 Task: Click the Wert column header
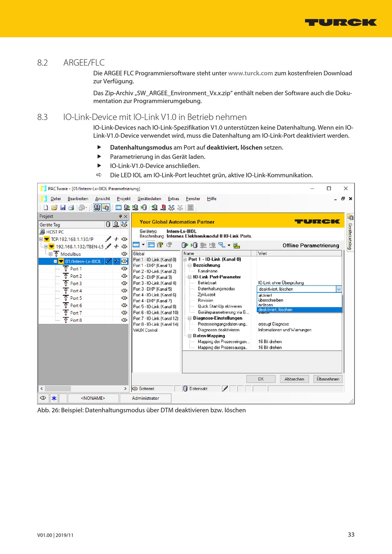pyautogui.click(x=300, y=253)
